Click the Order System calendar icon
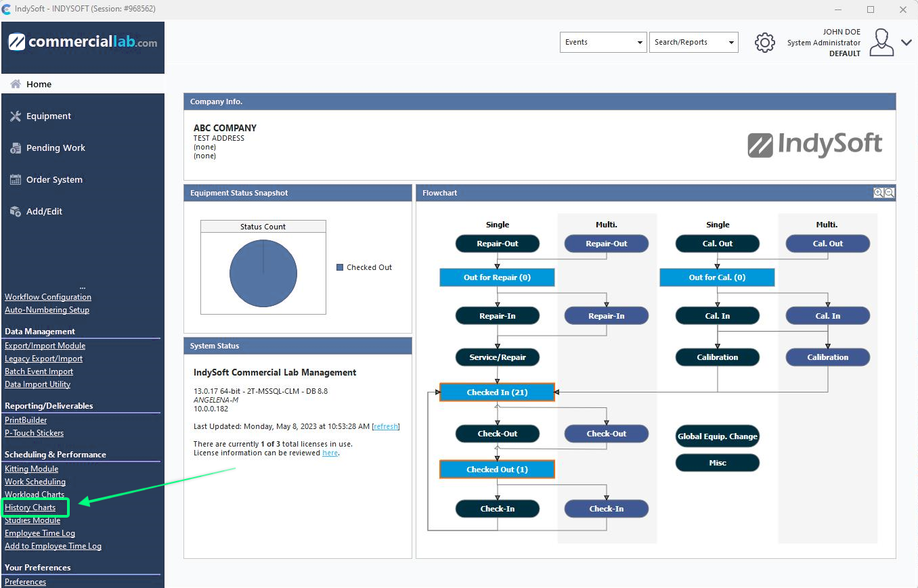The height and width of the screenshot is (588, 918). click(x=16, y=179)
